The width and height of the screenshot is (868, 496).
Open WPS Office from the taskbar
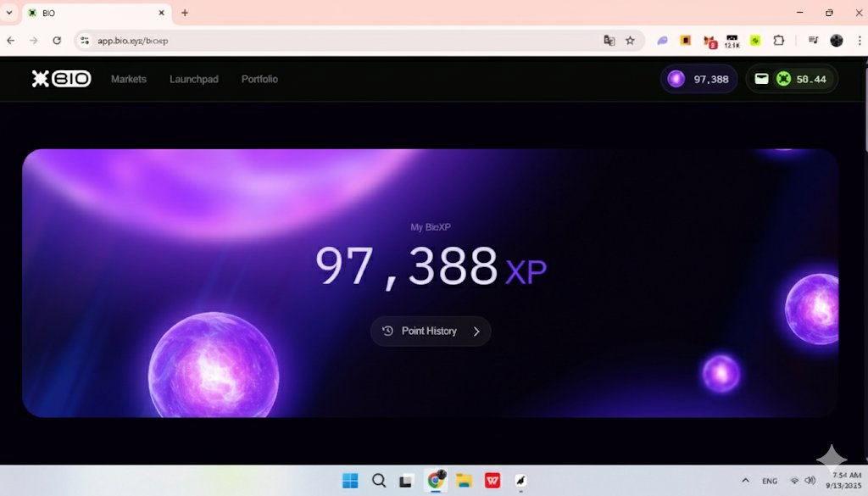[x=492, y=481]
